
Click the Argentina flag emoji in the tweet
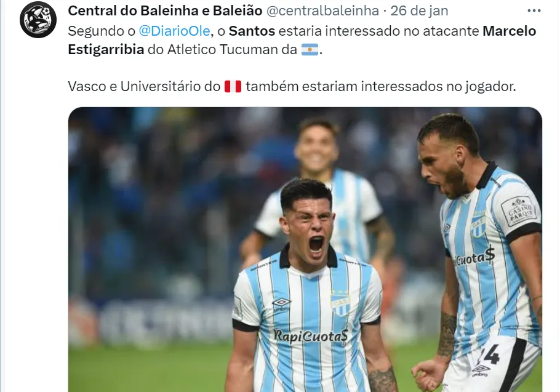[x=310, y=50]
